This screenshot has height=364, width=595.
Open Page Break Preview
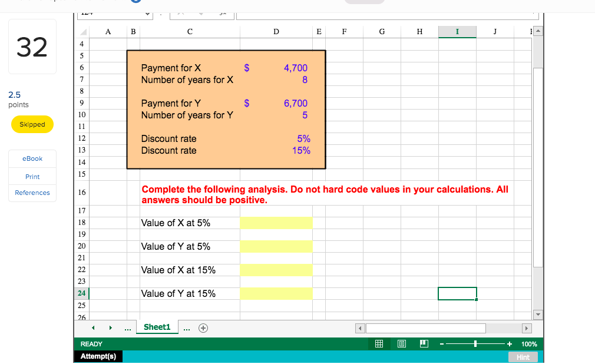click(x=424, y=343)
